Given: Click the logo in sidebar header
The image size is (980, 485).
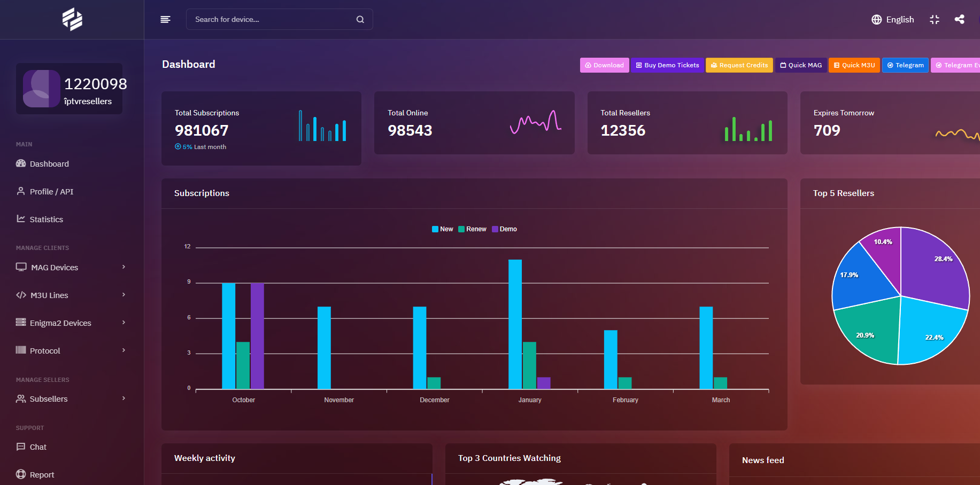Looking at the screenshot, I should point(72,19).
